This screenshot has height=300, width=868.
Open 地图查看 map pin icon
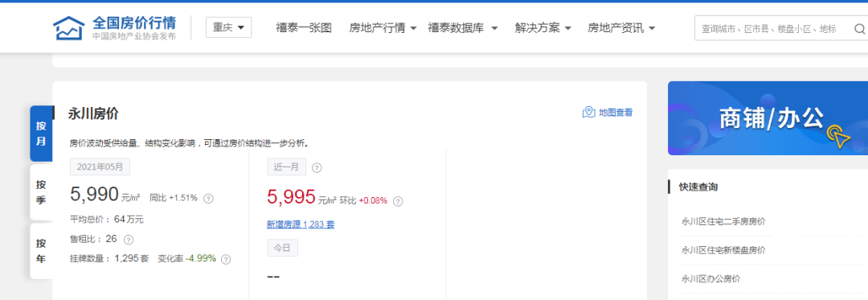pyautogui.click(x=588, y=113)
